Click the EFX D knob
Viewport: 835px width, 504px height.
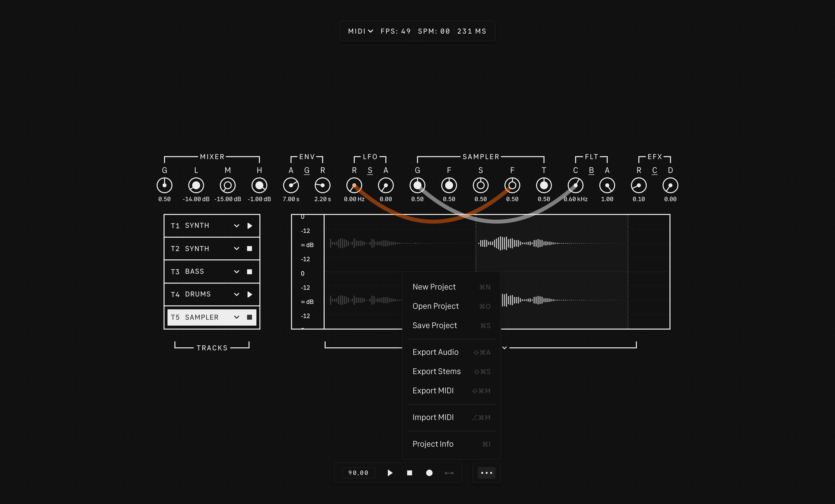click(670, 185)
